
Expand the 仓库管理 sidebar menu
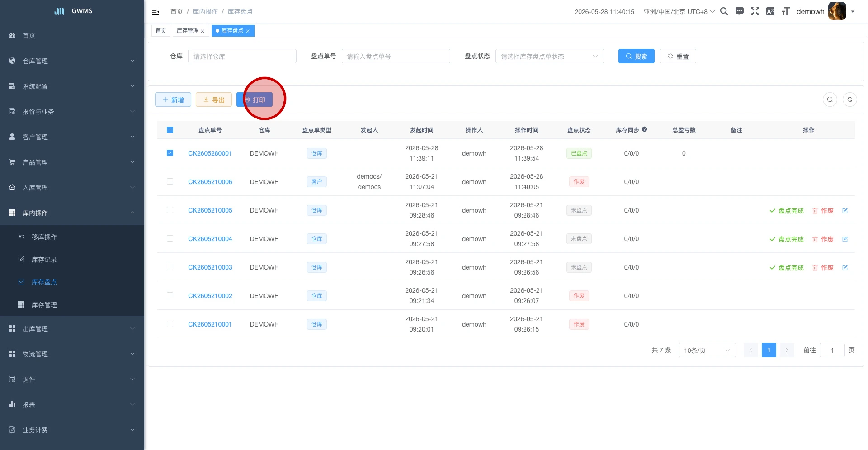72,61
